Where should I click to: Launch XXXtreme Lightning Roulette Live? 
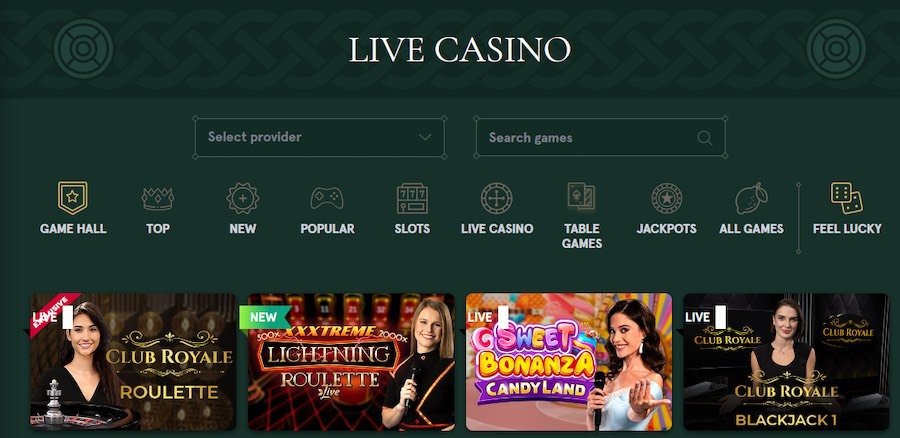pos(351,362)
